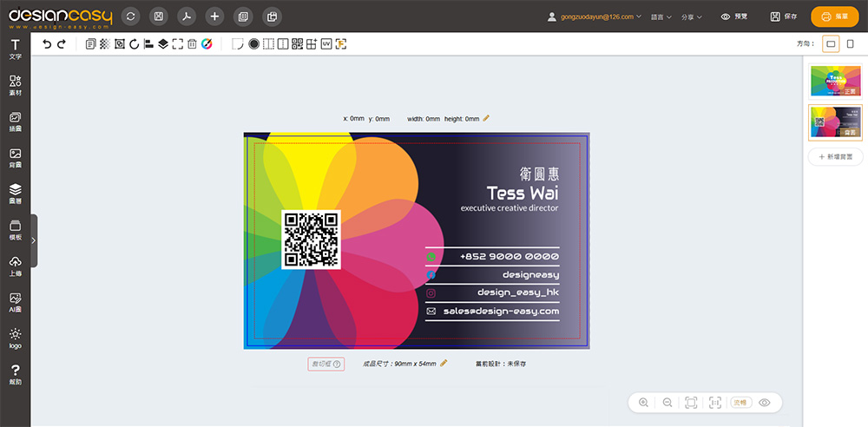This screenshot has width=868, height=427.
Task: Click the 裁切框 trim frame label
Action: 326,364
